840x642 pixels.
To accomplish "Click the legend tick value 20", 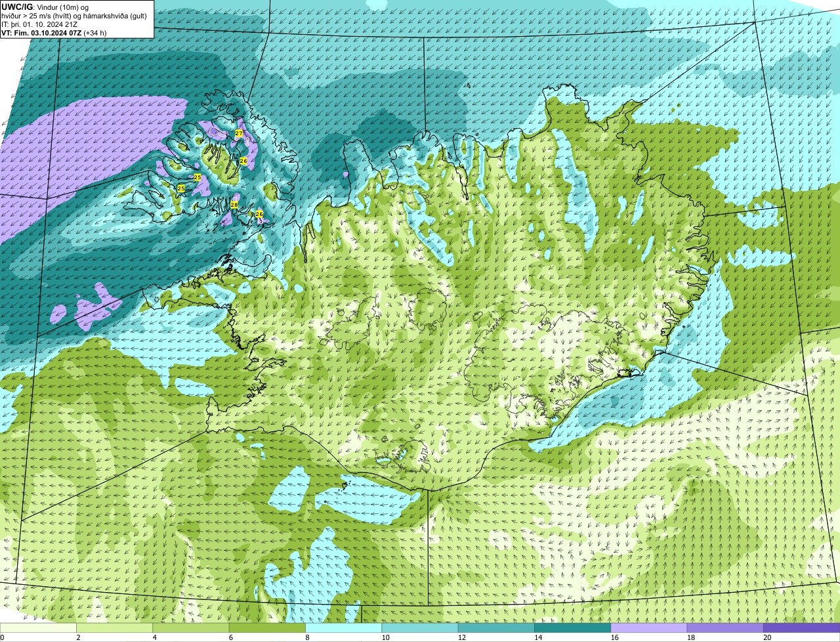I will click(767, 637).
